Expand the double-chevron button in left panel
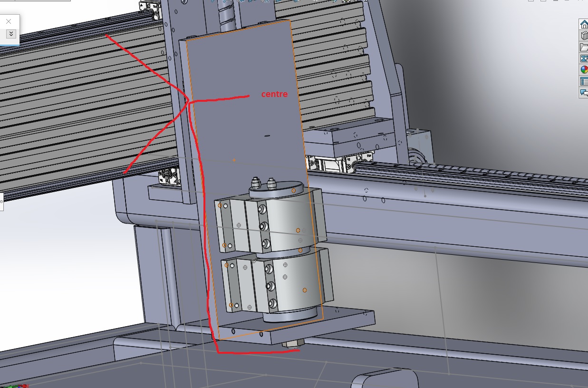The image size is (588, 388). [x=11, y=34]
